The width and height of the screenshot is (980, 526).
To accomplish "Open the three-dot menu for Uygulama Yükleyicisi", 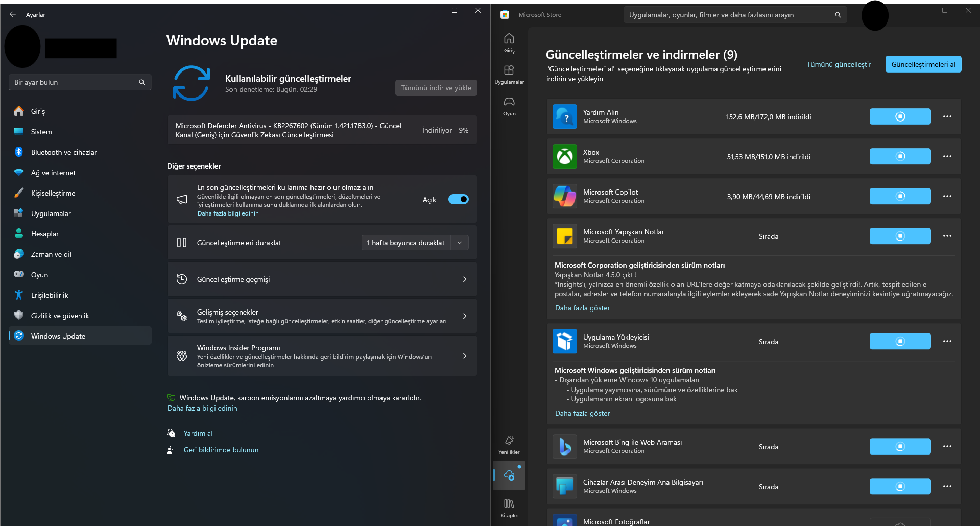I will [x=947, y=341].
